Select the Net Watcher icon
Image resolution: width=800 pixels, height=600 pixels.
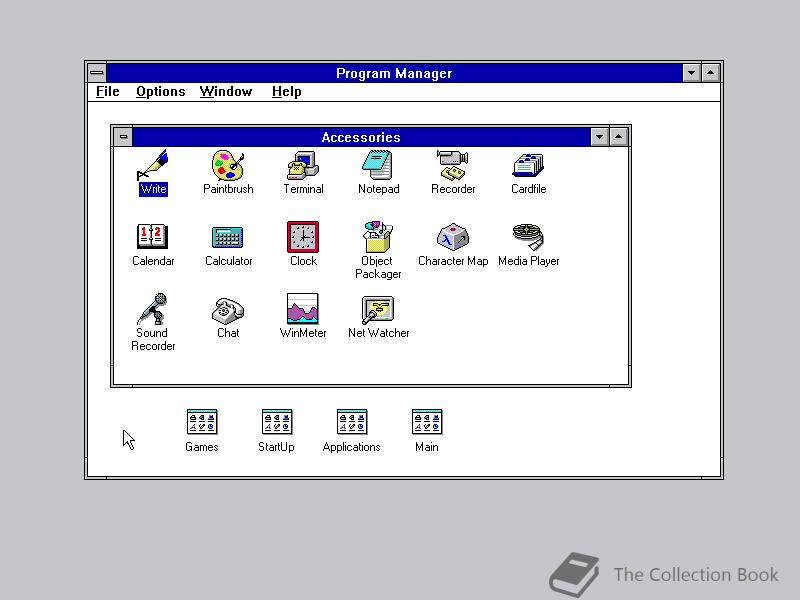coord(378,309)
